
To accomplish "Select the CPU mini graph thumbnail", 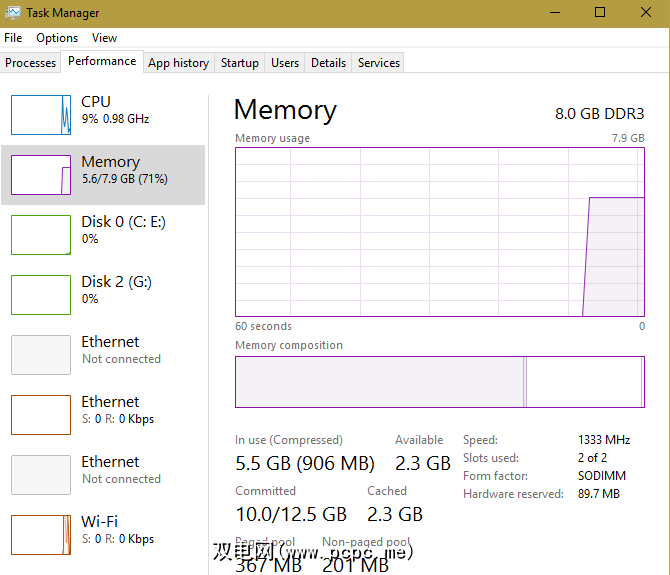I will pos(41,115).
